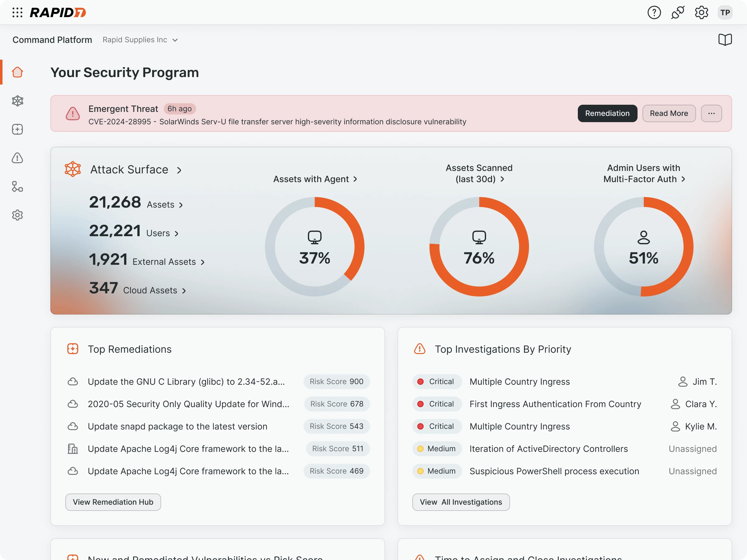Open the rocket launch icon in header
Viewport: 747px width, 560px height.
(x=677, y=12)
